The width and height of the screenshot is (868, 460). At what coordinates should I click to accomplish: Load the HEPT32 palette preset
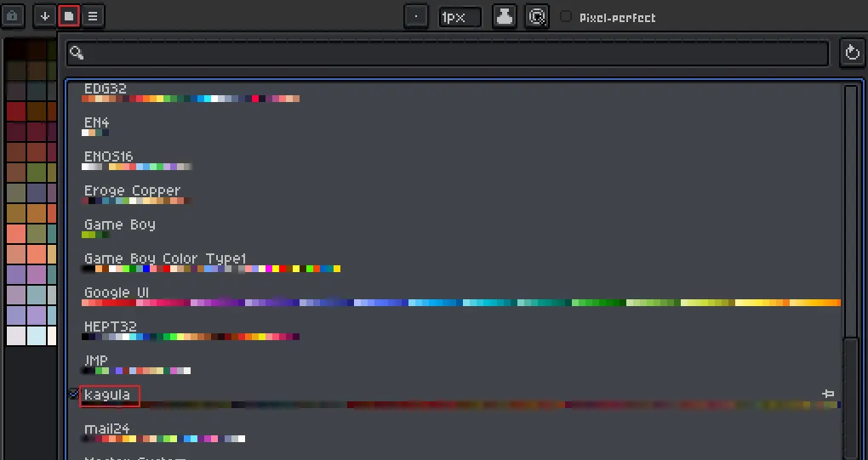(x=110, y=327)
